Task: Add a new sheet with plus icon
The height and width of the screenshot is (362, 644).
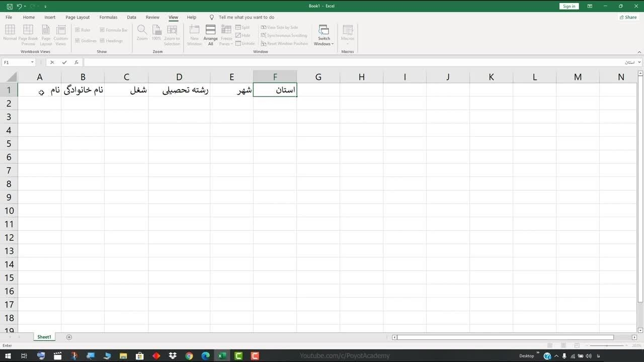Action: [69, 337]
